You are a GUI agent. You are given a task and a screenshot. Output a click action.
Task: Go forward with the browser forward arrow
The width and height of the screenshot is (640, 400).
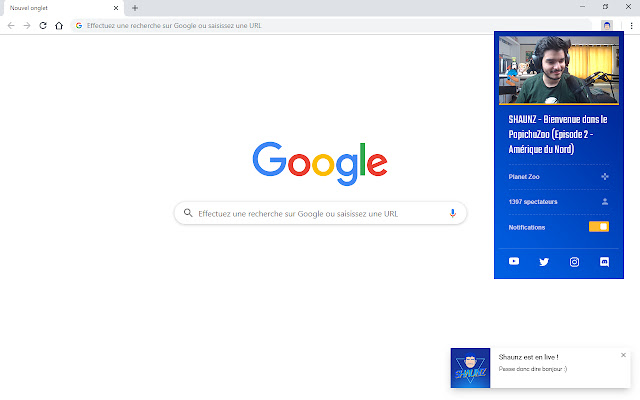(27, 26)
